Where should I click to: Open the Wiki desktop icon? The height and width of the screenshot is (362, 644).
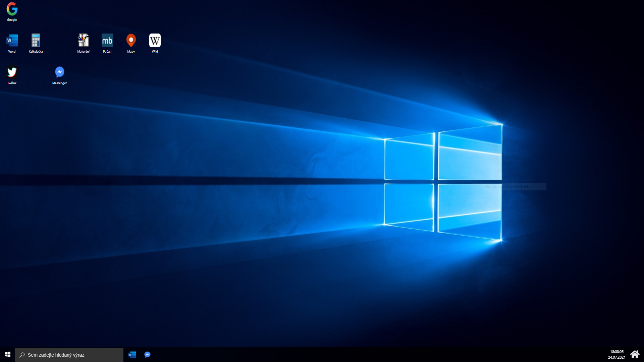(x=155, y=43)
